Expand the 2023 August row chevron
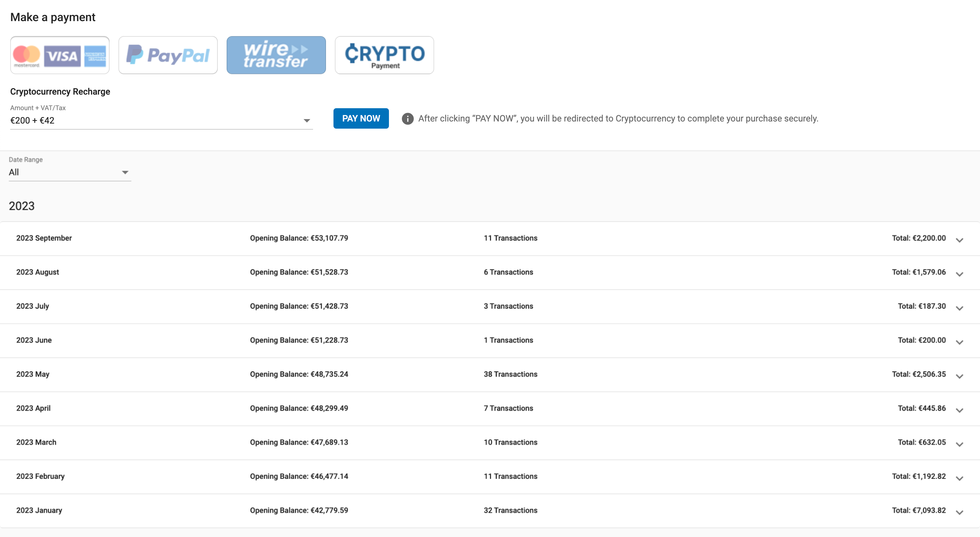The image size is (980, 537). click(960, 274)
